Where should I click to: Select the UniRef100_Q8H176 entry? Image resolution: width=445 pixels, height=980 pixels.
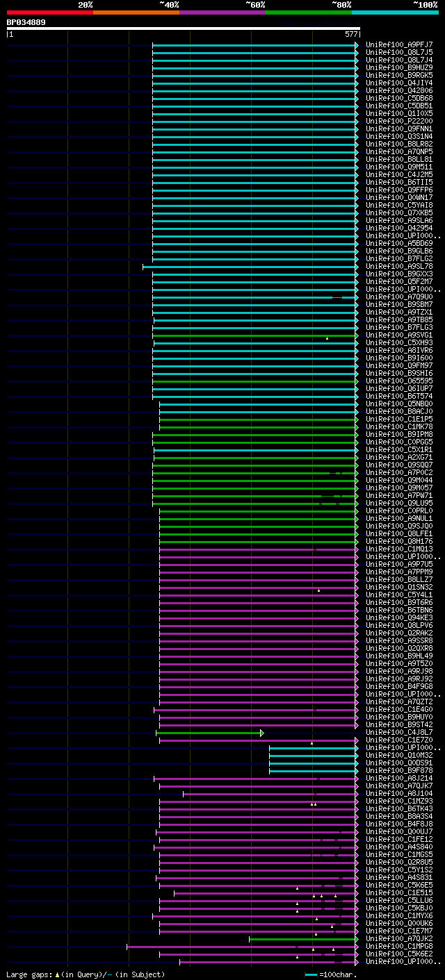click(x=399, y=541)
